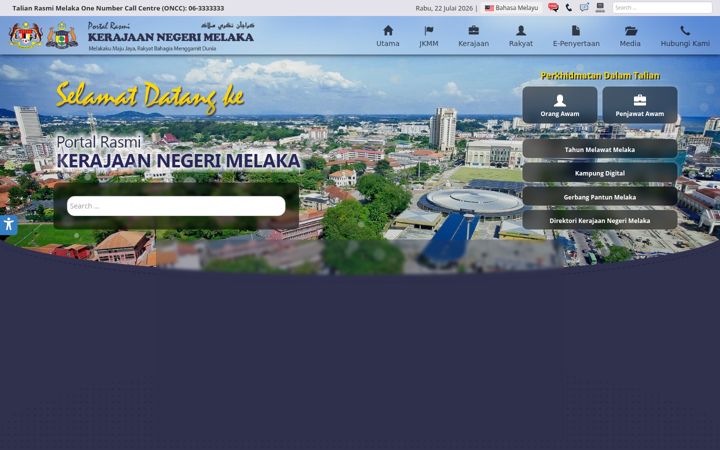Select the Penjawat Awam services button
Image resolution: width=720 pixels, height=450 pixels.
(x=640, y=105)
